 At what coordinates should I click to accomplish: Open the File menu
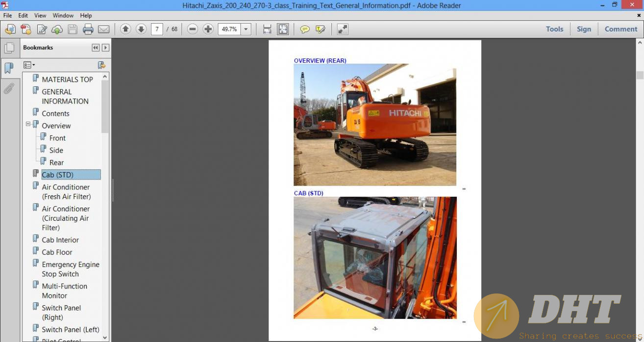click(8, 16)
